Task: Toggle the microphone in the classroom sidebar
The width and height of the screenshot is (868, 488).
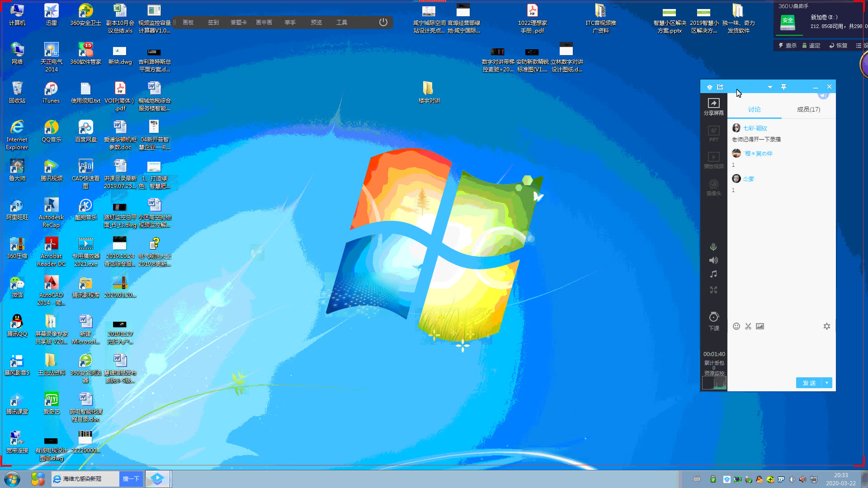Action: coord(713,247)
